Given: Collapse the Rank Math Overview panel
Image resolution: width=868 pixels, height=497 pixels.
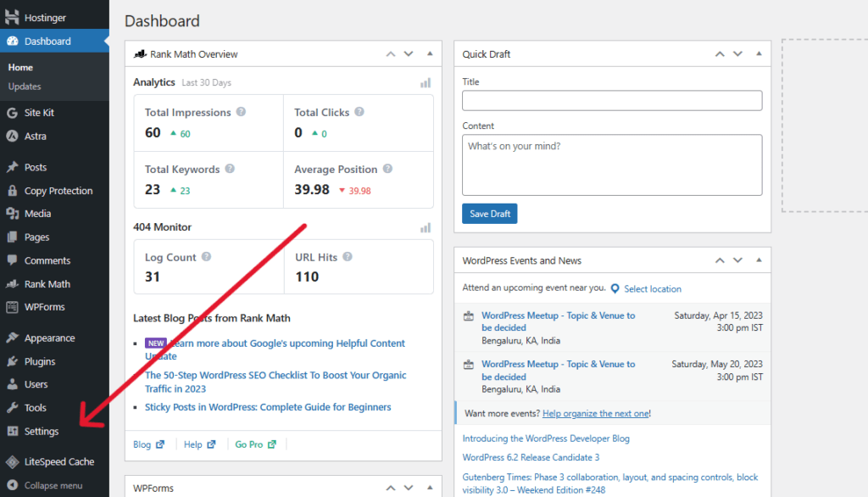Looking at the screenshot, I should (430, 53).
